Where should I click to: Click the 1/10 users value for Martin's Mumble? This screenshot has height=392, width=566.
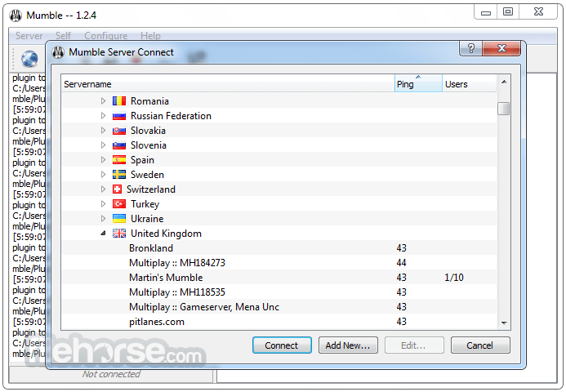pos(454,278)
